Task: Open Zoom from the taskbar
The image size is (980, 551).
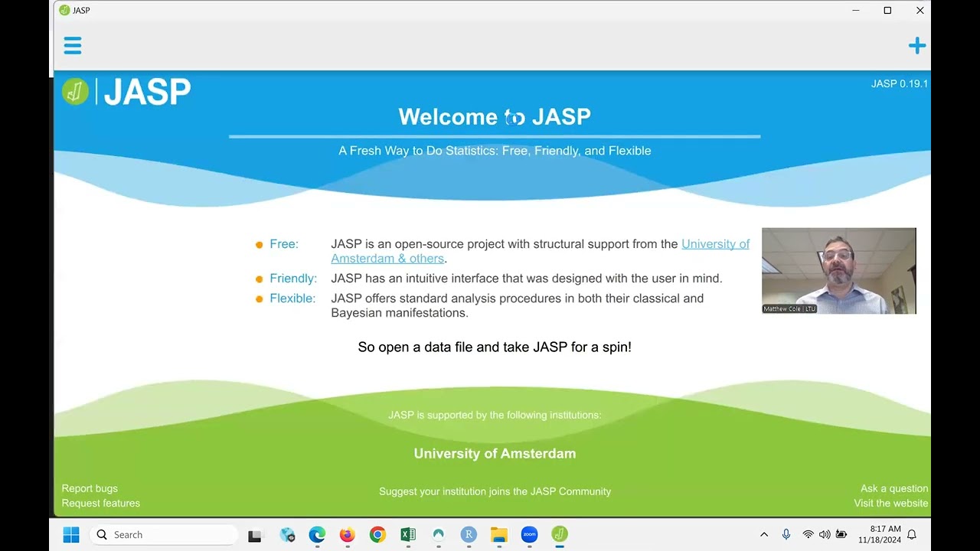Action: point(529,535)
